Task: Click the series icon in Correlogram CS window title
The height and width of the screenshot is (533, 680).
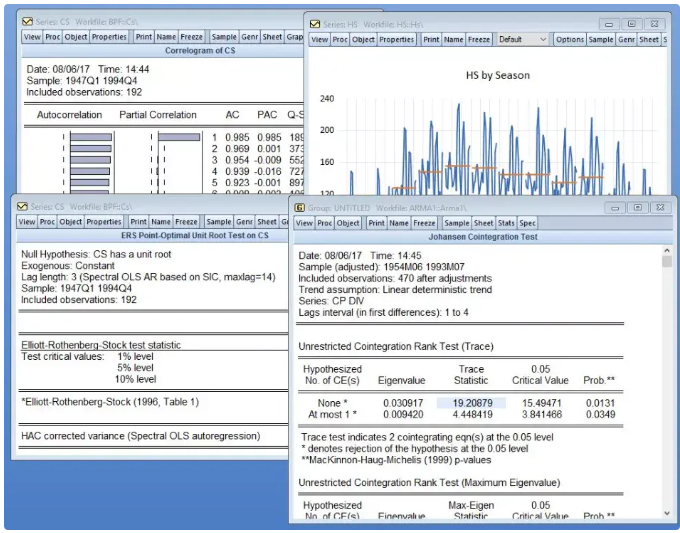Action: 27,21
